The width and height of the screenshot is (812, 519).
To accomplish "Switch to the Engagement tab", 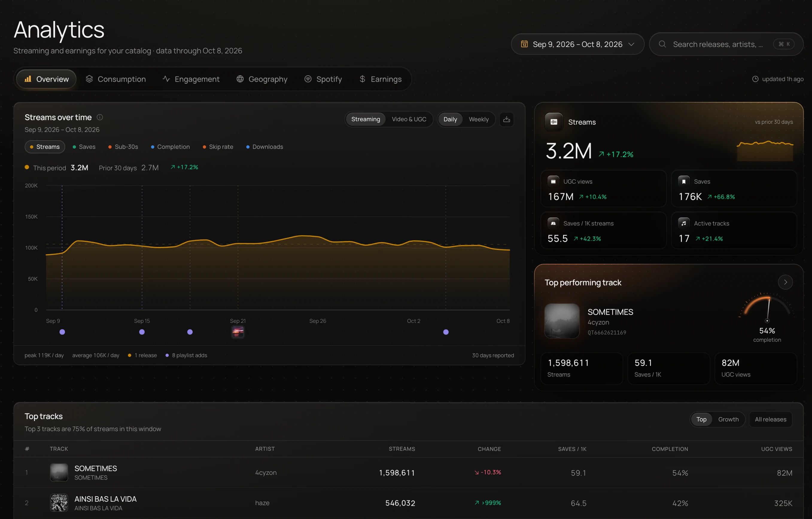I will coord(191,79).
